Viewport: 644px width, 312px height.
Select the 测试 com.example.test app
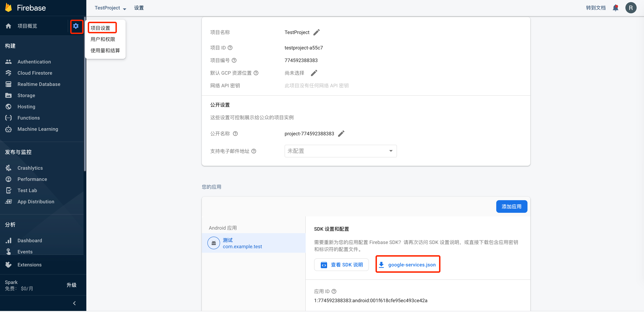(x=254, y=243)
